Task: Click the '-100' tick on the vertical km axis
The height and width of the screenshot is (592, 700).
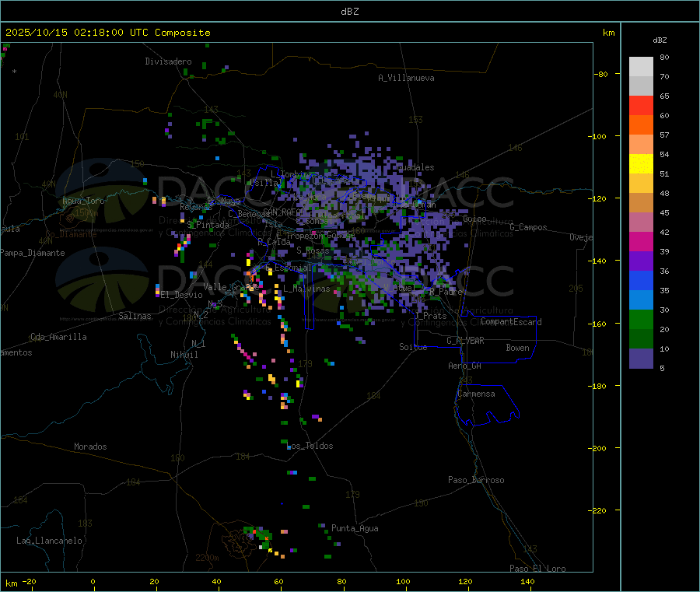Action: click(x=597, y=136)
